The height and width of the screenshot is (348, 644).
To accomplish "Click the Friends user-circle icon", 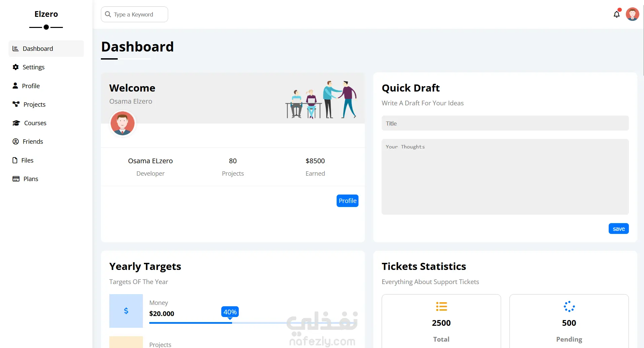I will pyautogui.click(x=15, y=141).
